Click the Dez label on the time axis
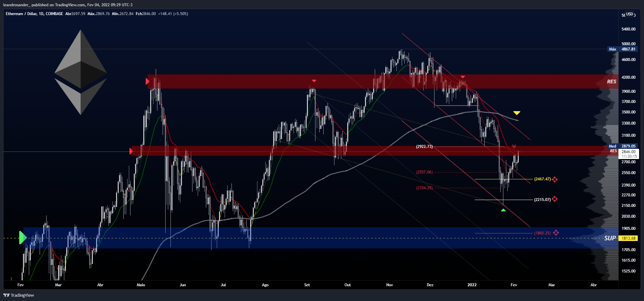The width and height of the screenshot is (644, 301). (430, 285)
